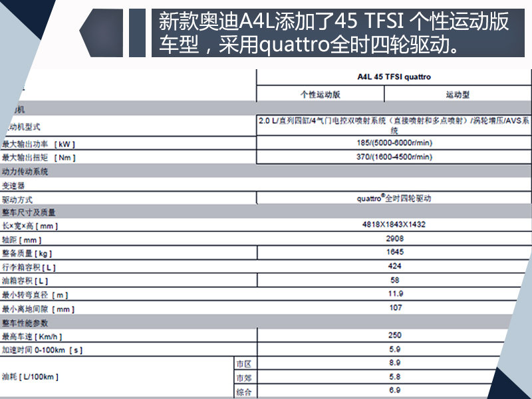Click the '整车性能参数' section heading
This screenshot has height=399, width=532.
point(25,323)
